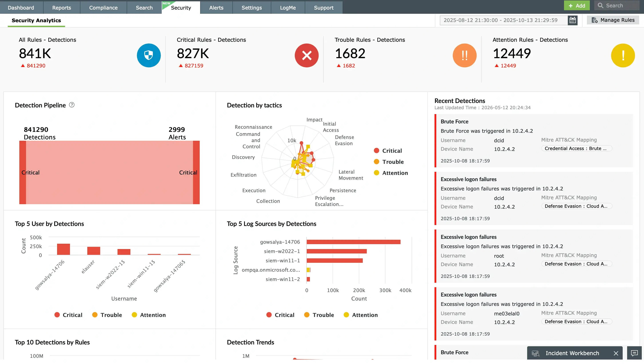Click the blue shield All Rules icon
Viewport: 644px width, 364px height.
click(149, 55)
